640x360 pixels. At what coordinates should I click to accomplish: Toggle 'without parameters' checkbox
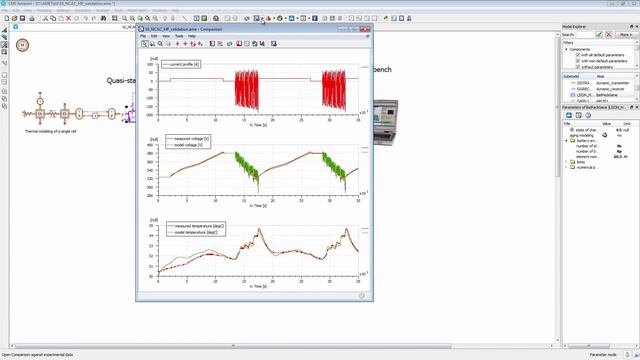point(578,67)
